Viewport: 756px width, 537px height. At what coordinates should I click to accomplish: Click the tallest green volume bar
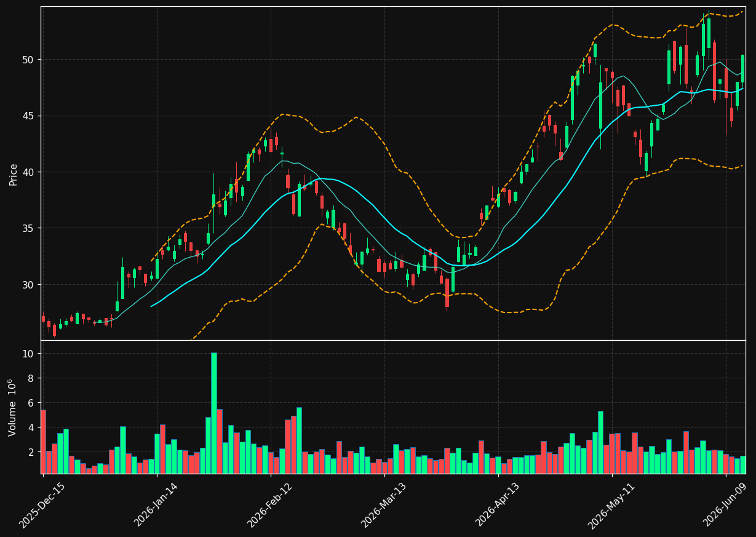pos(213,413)
